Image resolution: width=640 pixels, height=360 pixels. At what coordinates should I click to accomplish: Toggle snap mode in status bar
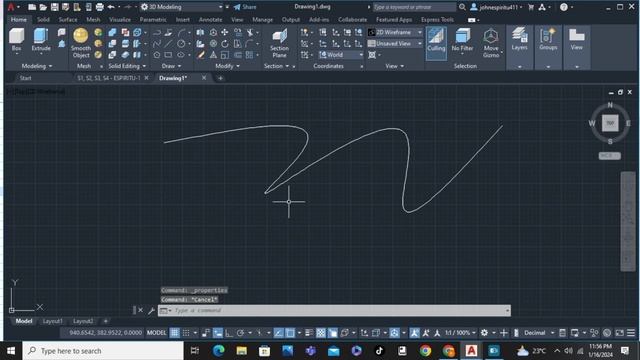186,333
